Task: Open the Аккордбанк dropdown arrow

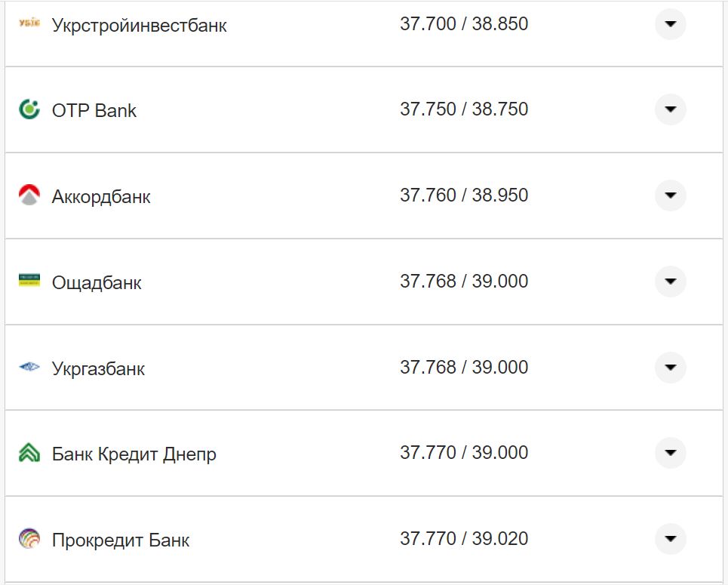Action: tap(670, 195)
